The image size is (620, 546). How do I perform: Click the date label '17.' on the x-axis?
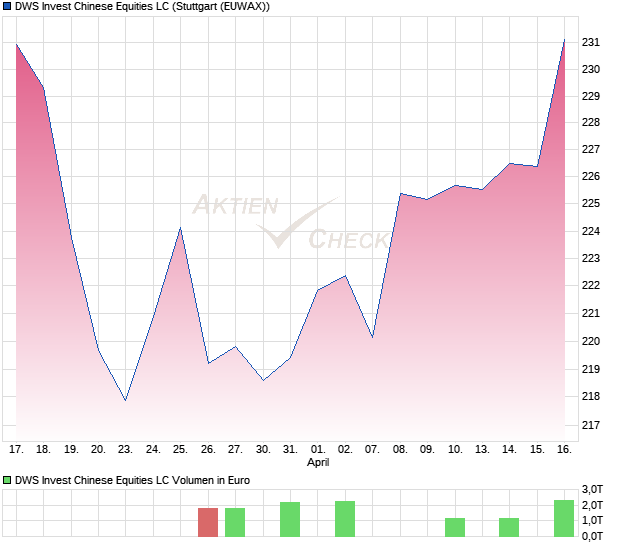16,450
